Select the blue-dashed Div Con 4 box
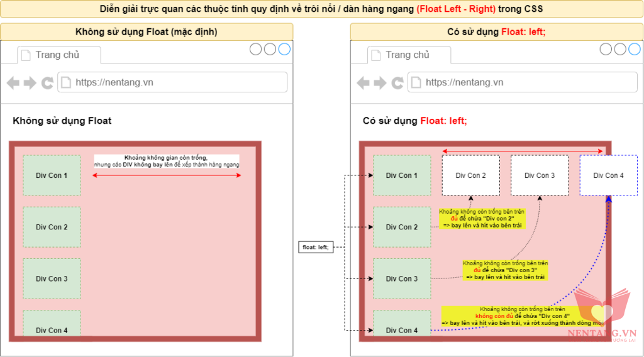The width and height of the screenshot is (644, 357). [608, 175]
